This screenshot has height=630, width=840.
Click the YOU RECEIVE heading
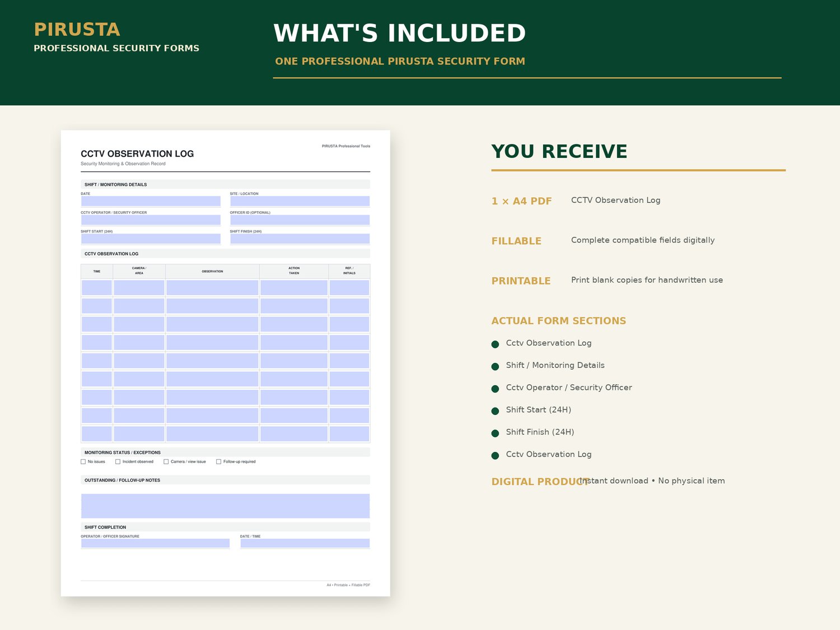559,151
